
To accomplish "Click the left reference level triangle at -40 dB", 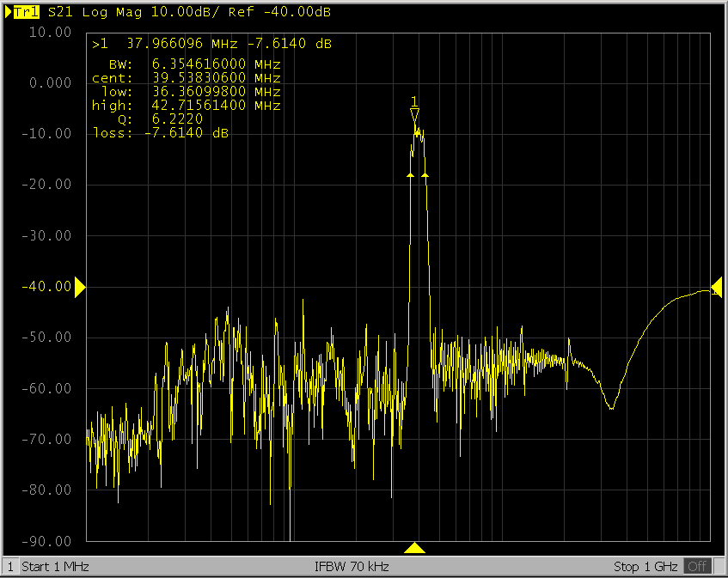I will [80, 288].
